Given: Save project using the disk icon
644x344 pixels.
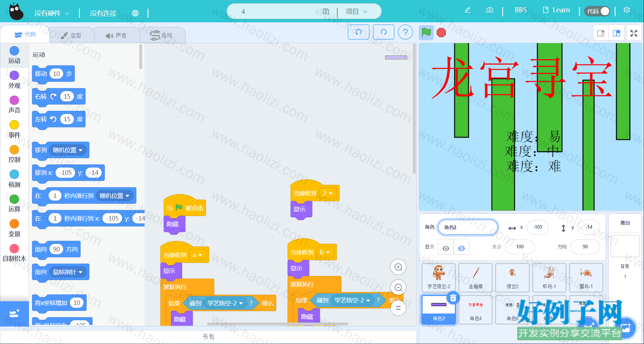Looking at the screenshot, I should 326,12.
